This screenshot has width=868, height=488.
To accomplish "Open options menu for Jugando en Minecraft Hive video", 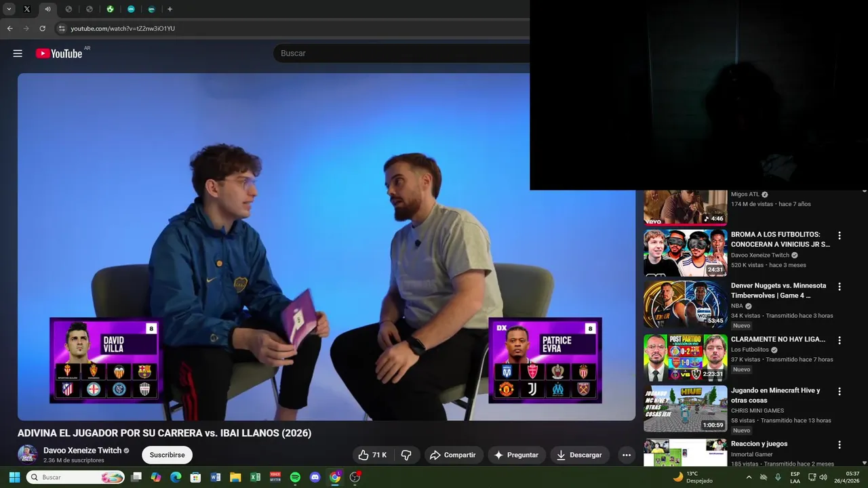I will (840, 391).
